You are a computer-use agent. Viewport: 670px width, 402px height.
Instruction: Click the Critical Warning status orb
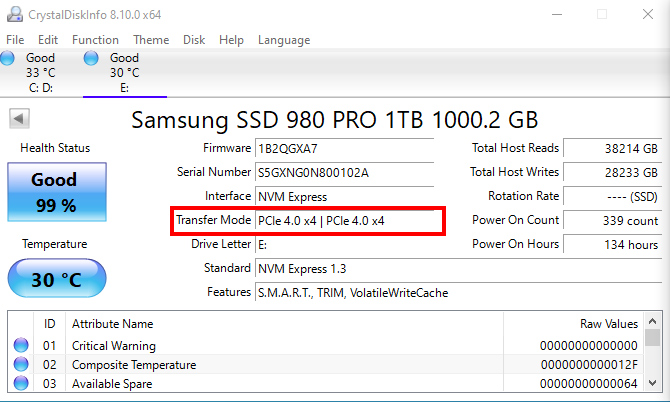pyautogui.click(x=21, y=346)
